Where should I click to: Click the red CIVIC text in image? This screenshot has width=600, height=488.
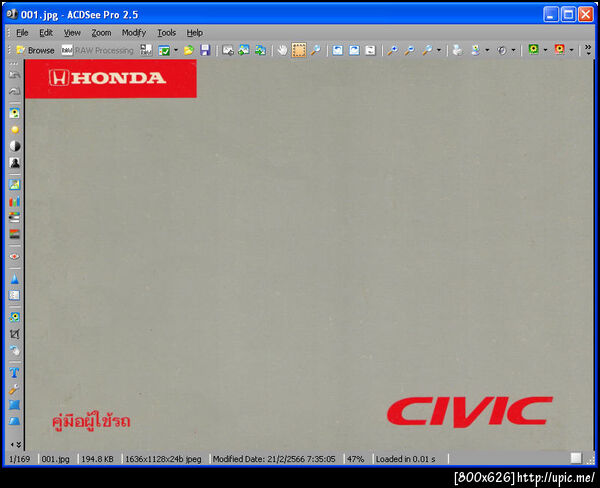(x=470, y=411)
